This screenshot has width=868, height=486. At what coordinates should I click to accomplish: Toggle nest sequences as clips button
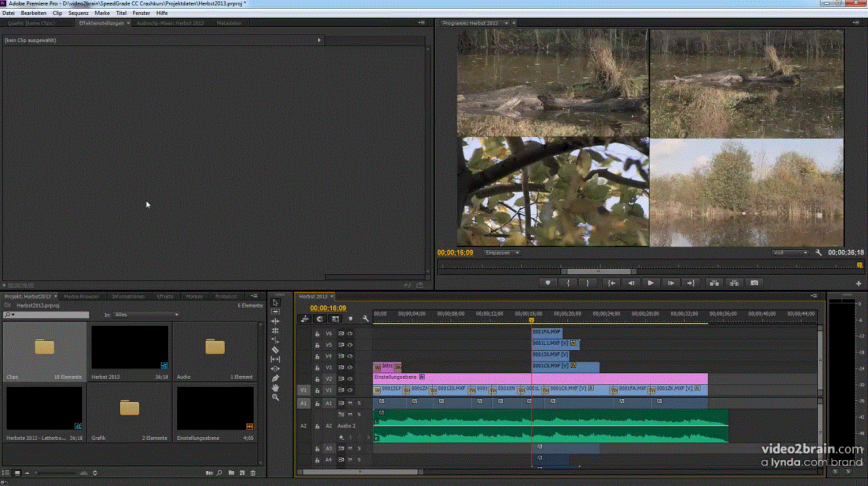[x=305, y=319]
